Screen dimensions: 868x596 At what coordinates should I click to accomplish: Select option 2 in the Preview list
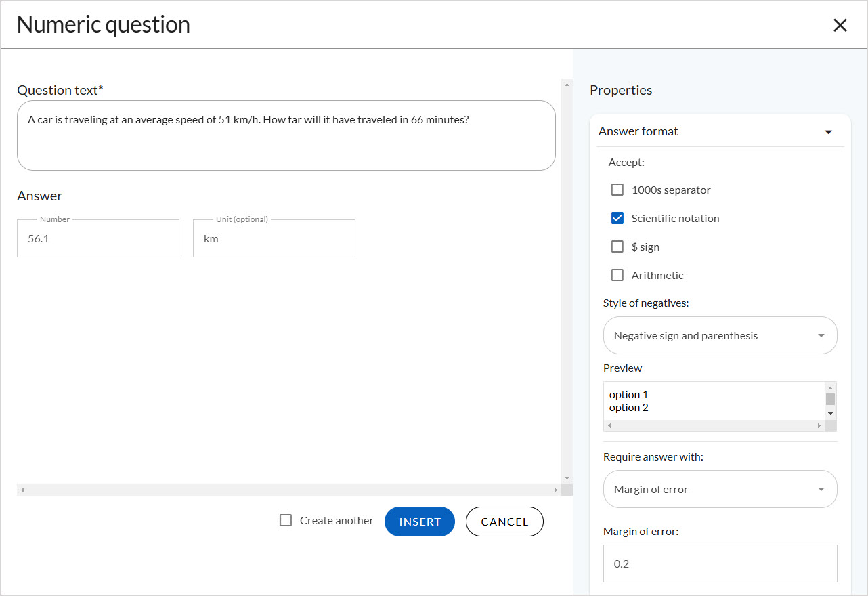point(628,407)
